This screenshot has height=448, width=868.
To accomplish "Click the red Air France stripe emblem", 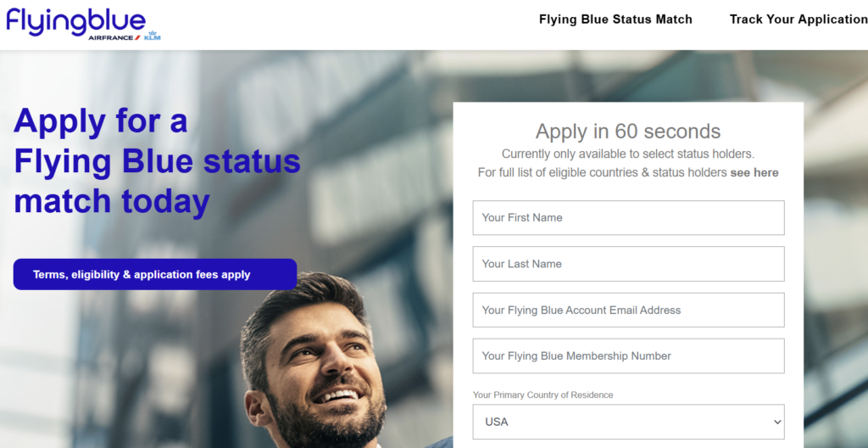I will pyautogui.click(x=137, y=37).
